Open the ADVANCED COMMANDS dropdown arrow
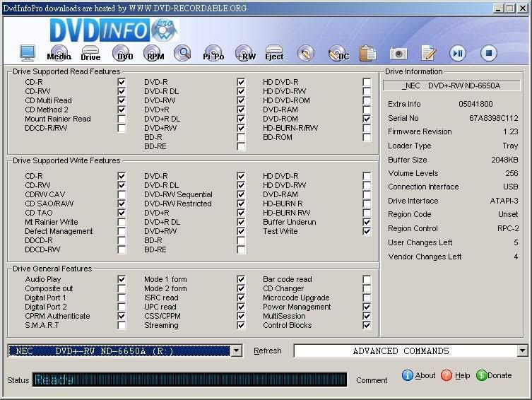 click(523, 351)
